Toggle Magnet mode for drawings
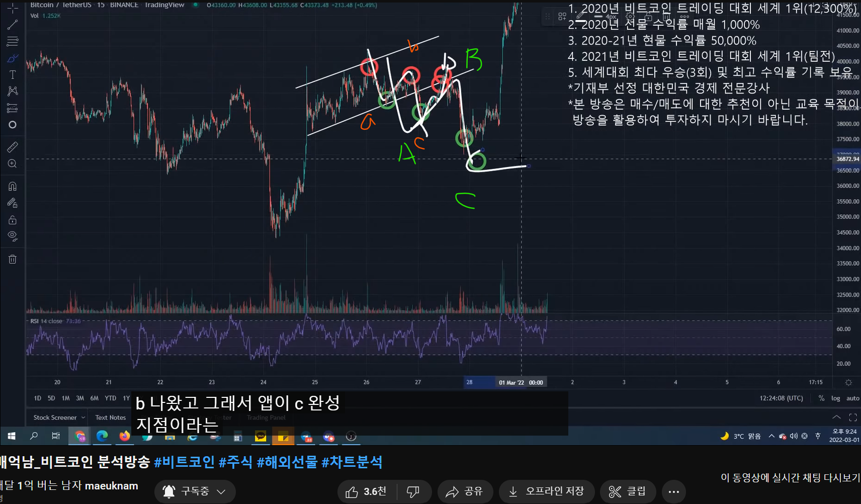This screenshot has width=861, height=504. [x=13, y=186]
